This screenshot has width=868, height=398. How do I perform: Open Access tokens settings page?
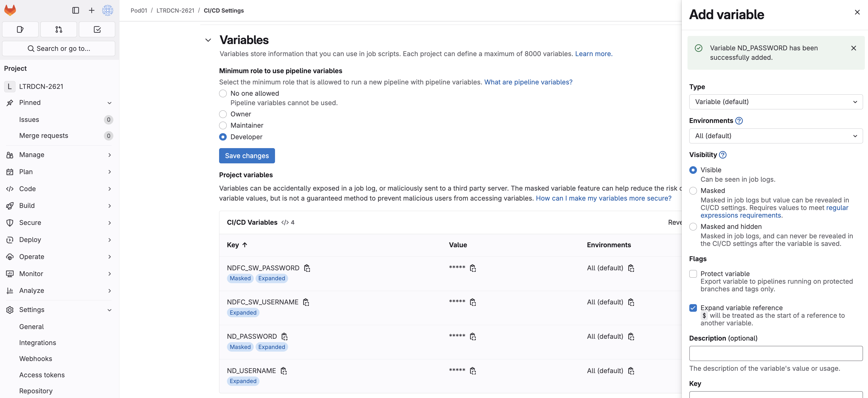pyautogui.click(x=42, y=375)
